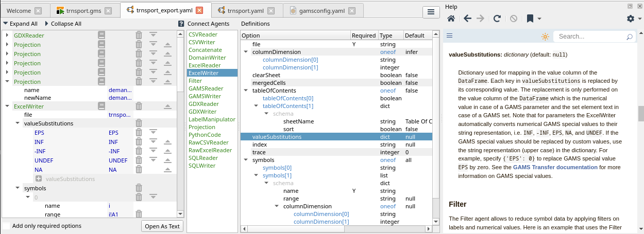
Task: Open the bookmarks dropdown arrow
Action: [x=539, y=19]
